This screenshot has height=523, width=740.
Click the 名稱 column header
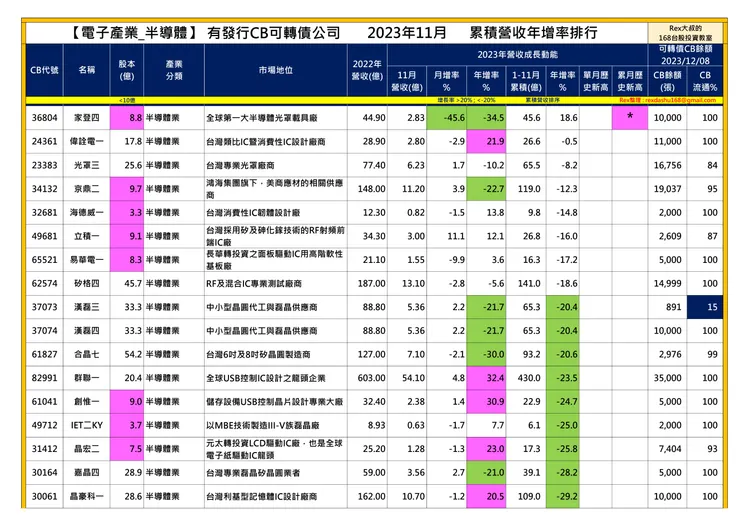86,70
